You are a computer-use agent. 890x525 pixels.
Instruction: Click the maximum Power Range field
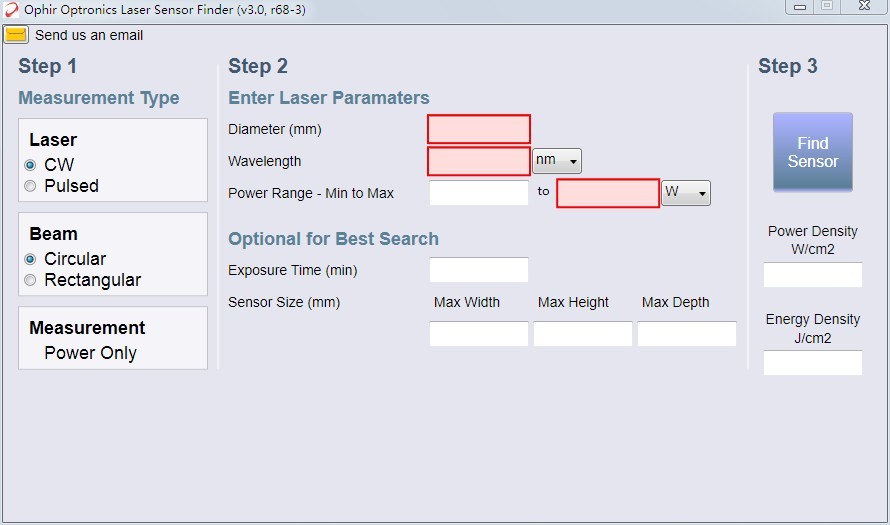(608, 194)
